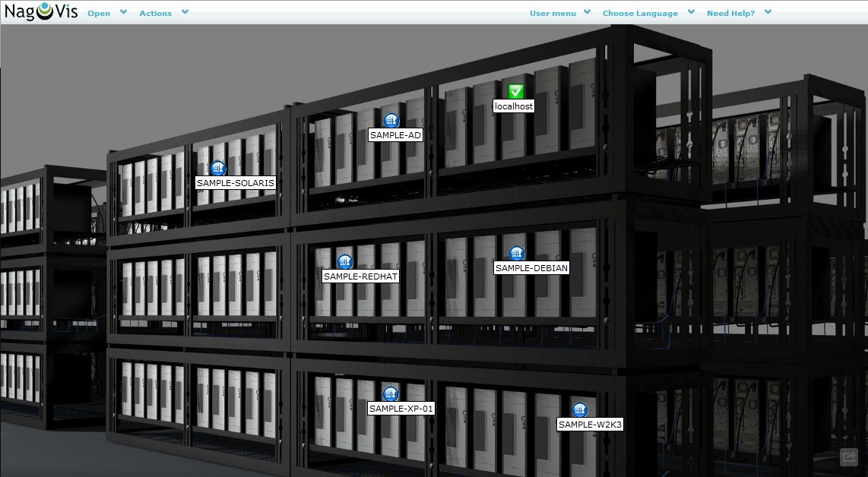Viewport: 868px width, 477px height.
Task: Click the blue host icon above SAMPLE-AD
Action: coord(391,121)
